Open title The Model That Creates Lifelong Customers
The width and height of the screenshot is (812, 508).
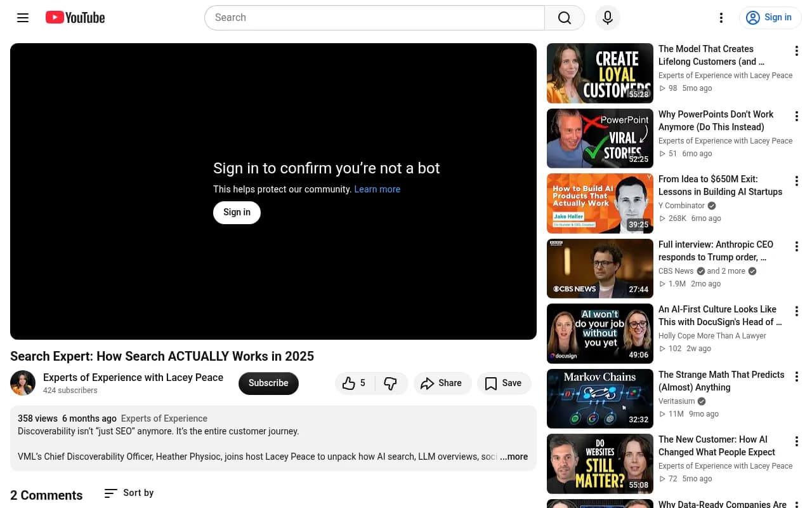[711, 55]
